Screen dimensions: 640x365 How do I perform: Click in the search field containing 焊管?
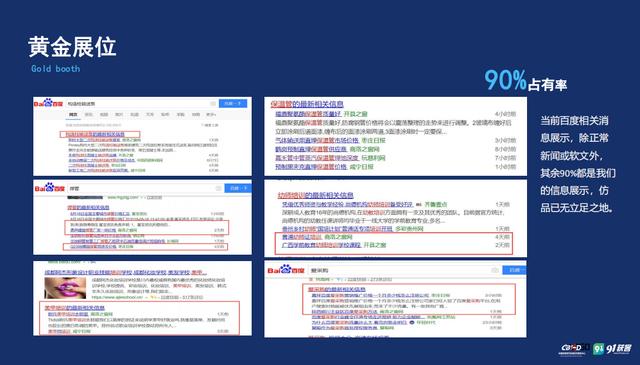pos(145,188)
